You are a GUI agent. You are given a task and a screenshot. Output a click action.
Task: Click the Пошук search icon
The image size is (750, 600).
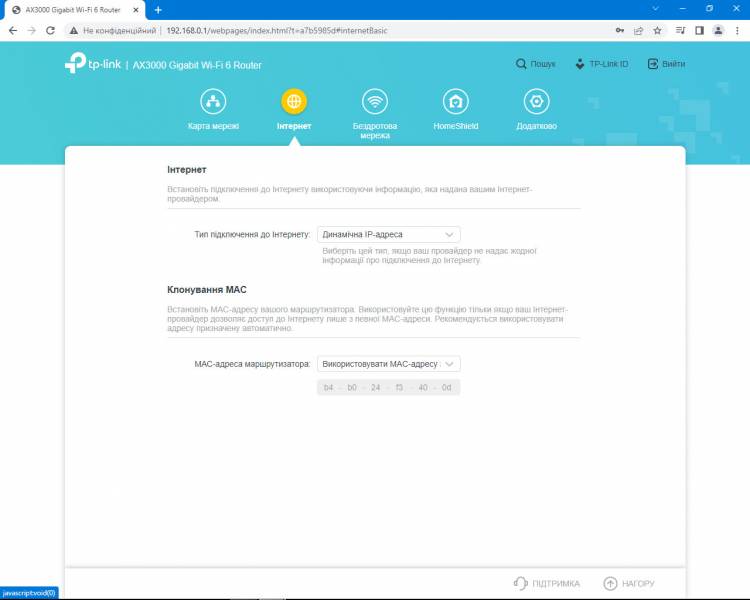click(x=521, y=64)
